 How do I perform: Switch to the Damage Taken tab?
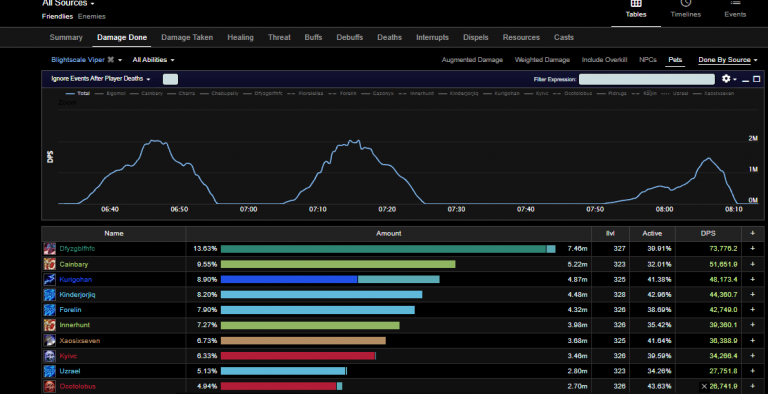click(x=187, y=37)
